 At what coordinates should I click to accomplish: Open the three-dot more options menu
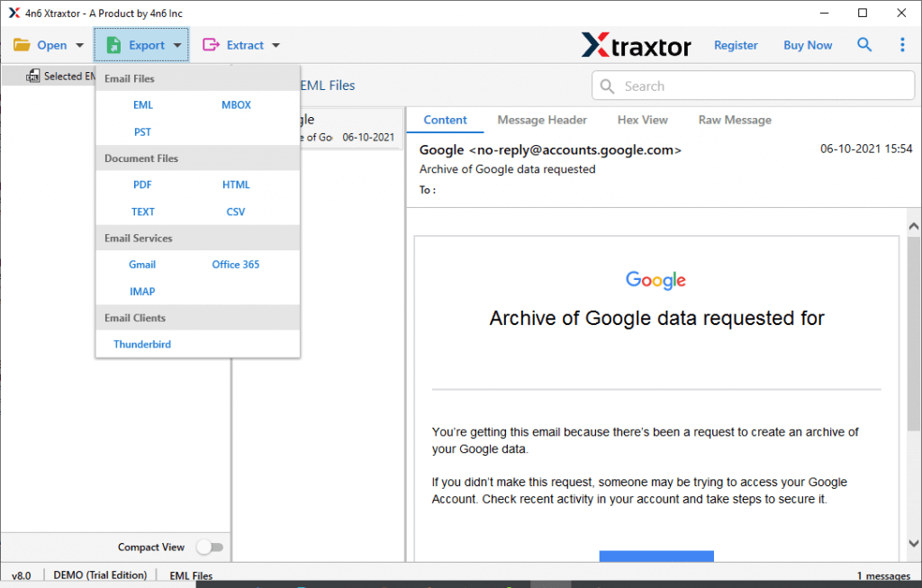pyautogui.click(x=902, y=45)
